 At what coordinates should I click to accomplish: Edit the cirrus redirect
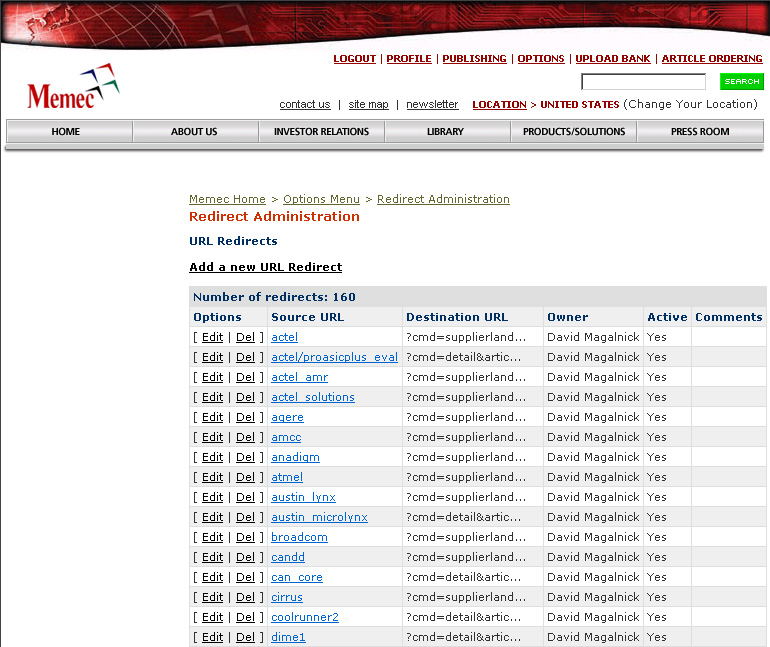click(212, 597)
